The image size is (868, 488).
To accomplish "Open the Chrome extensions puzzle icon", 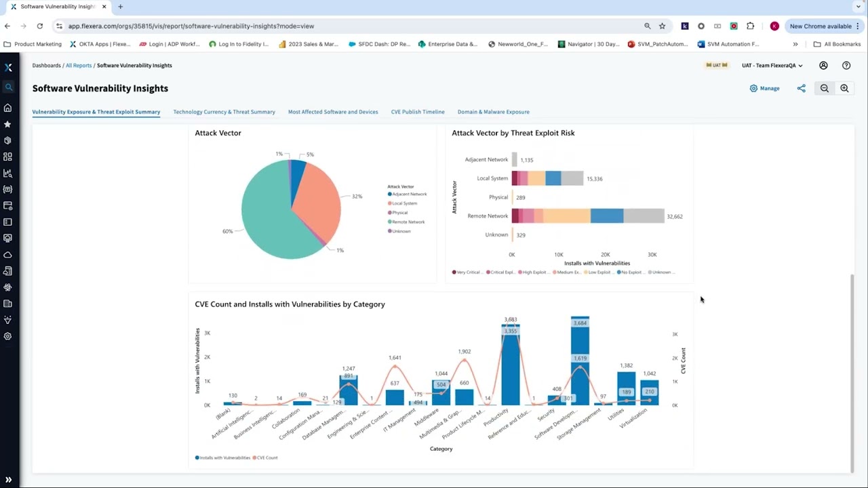I will tap(750, 26).
